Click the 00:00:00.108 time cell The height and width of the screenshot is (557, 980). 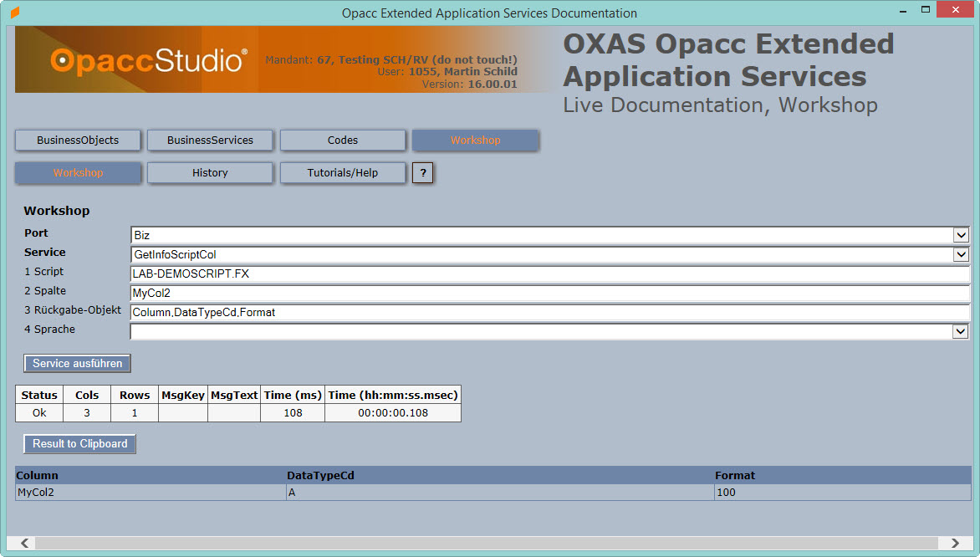393,412
